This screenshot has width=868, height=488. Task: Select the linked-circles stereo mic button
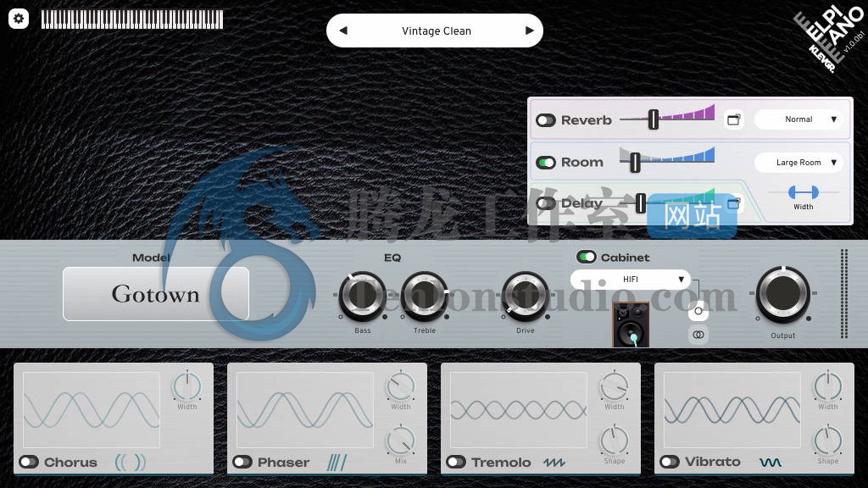[x=698, y=335]
